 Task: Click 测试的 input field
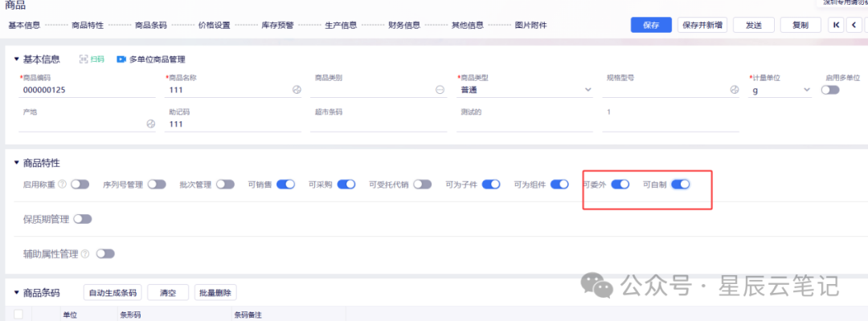coord(525,124)
